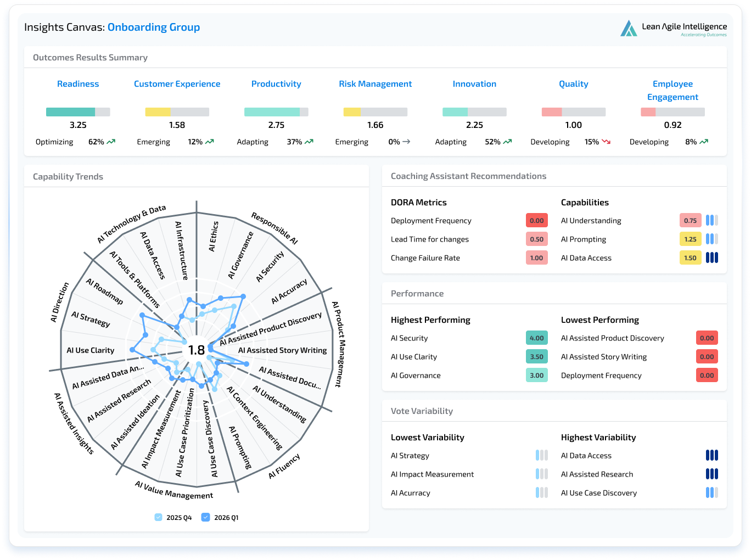Click the 0.00 badge next to Deployment Frequency
The image size is (751, 560).
pos(536,220)
